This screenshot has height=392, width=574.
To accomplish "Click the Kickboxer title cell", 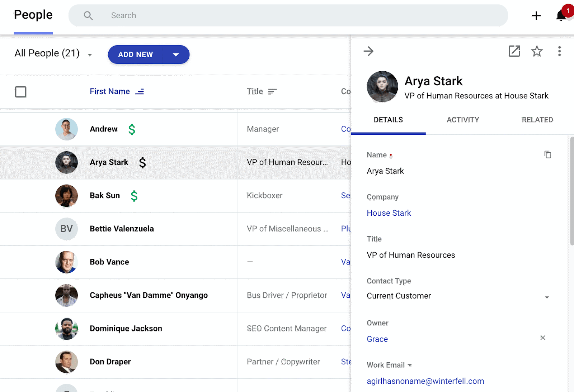I will pyautogui.click(x=265, y=196).
